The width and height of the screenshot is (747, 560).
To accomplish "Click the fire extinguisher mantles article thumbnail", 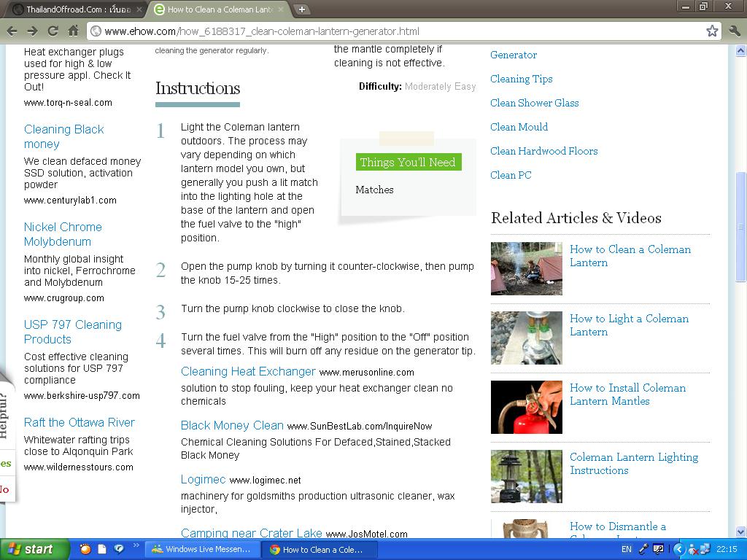I will point(526,407).
